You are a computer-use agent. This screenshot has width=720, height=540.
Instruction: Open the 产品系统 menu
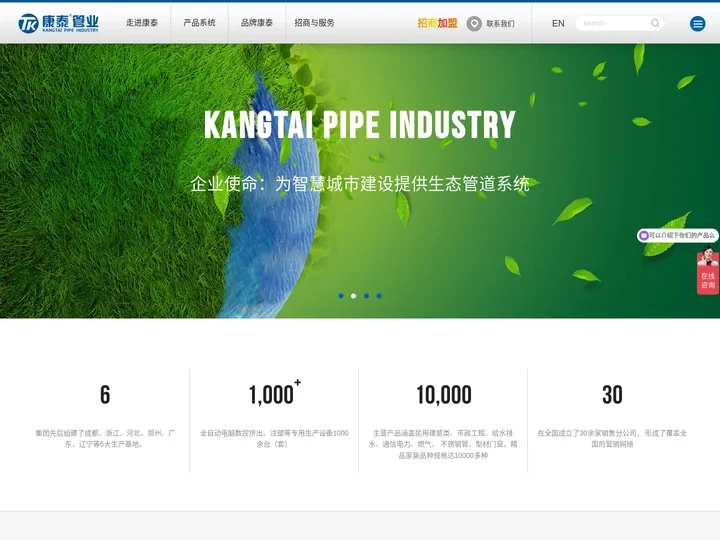point(199,23)
